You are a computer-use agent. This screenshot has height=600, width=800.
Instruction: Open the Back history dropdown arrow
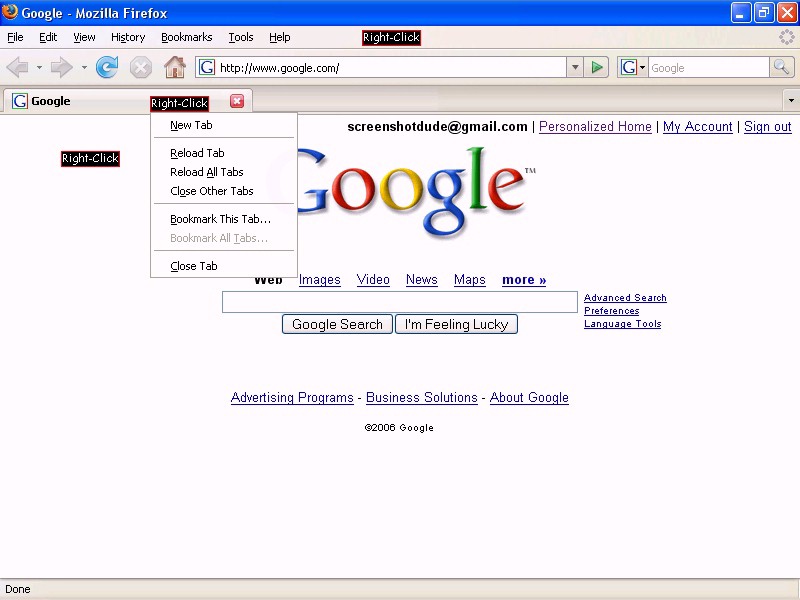(x=39, y=67)
